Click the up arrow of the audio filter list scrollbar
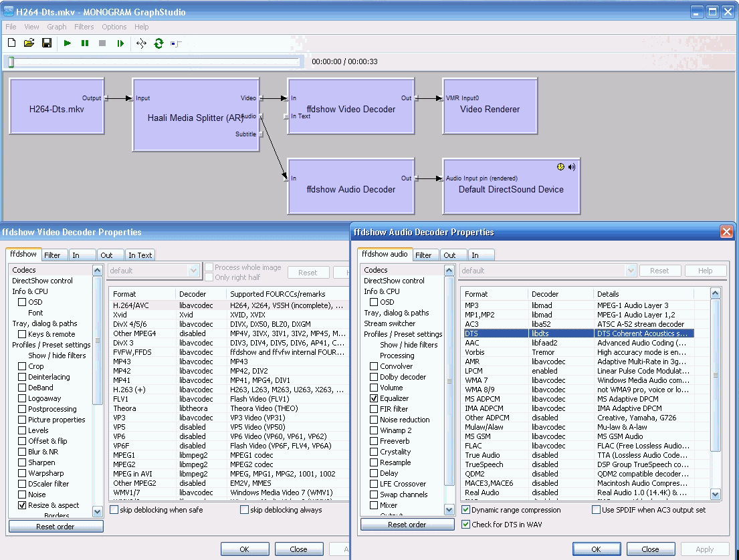Screen dimensions: 739x560 coord(449,271)
